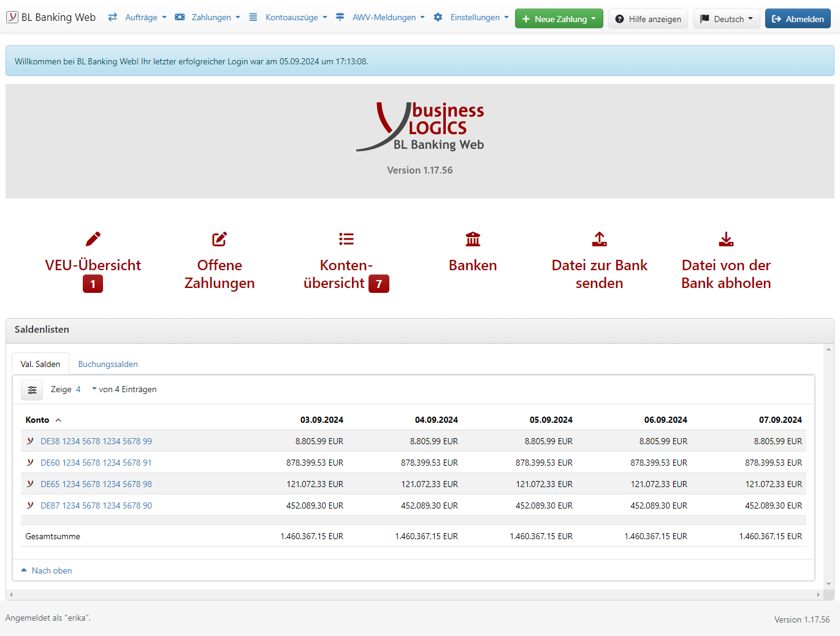Click the horizontal scrollbar right arrow
The image size is (840, 636).
point(818,594)
